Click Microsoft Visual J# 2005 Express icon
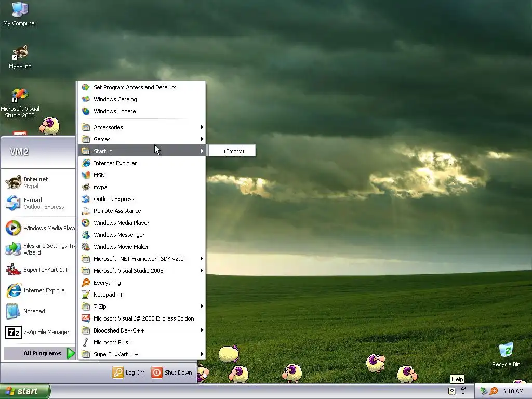 pos(86,318)
